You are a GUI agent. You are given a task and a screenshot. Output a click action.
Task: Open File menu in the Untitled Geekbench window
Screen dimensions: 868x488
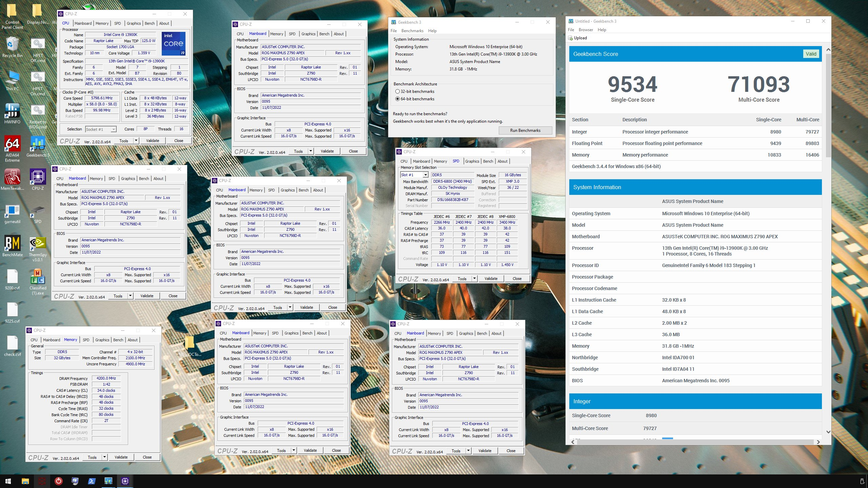(x=571, y=30)
